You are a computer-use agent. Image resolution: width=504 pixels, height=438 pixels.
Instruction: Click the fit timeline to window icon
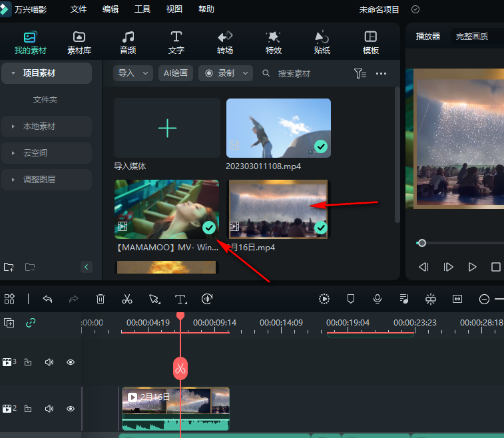(457, 299)
